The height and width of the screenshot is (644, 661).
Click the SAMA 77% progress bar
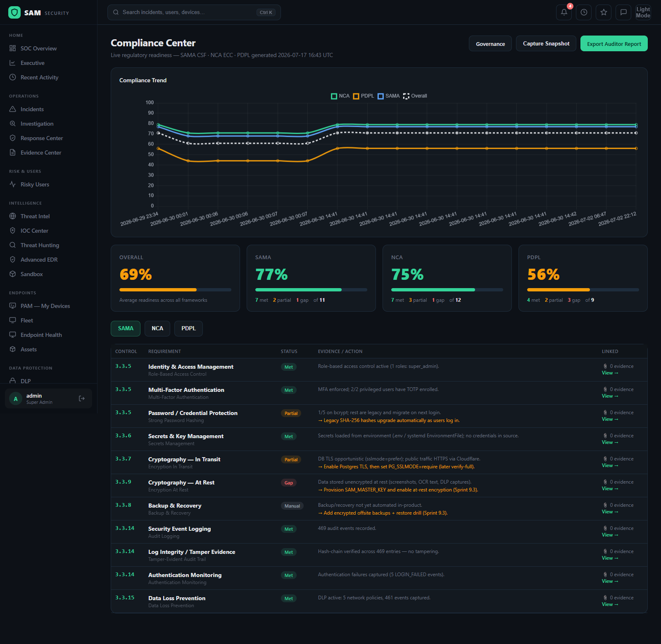pyautogui.click(x=311, y=290)
